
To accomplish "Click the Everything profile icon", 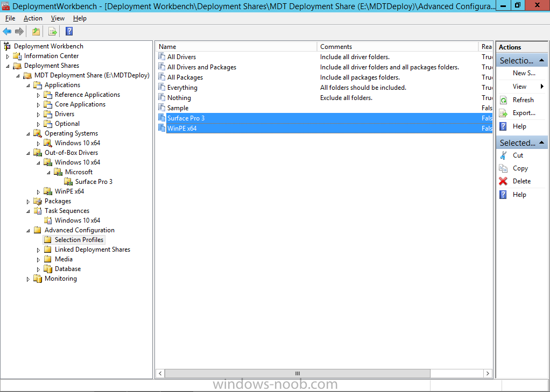I will (161, 87).
